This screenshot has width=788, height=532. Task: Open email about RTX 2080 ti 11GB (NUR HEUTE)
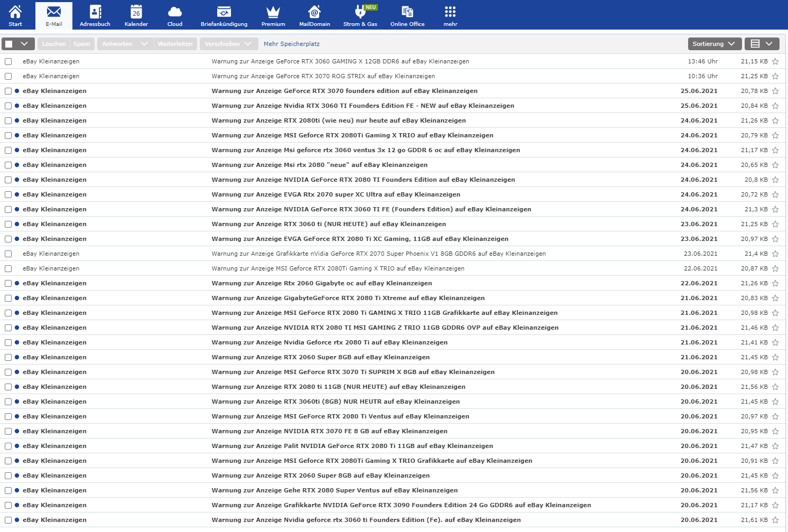[339, 387]
